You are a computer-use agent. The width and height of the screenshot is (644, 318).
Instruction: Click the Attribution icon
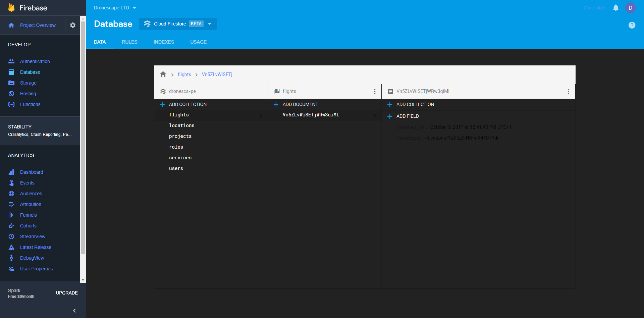11,204
